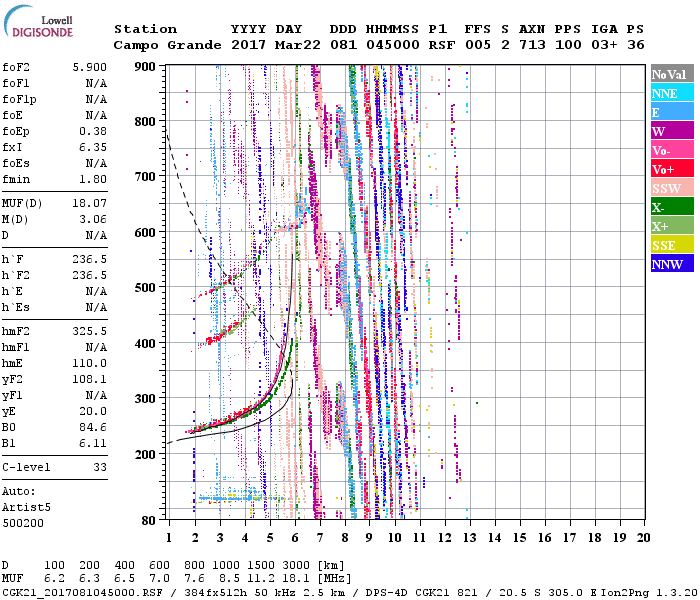Select the Vo- pink legend swatch

point(672,150)
